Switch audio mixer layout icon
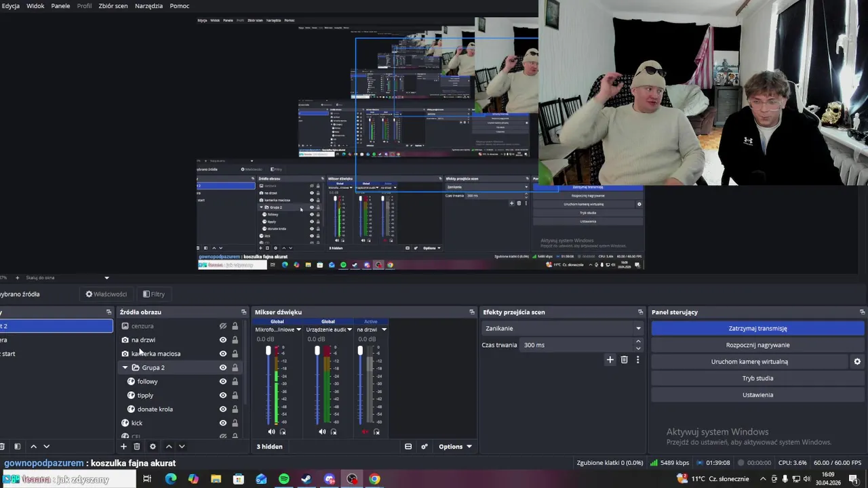 tap(408, 447)
